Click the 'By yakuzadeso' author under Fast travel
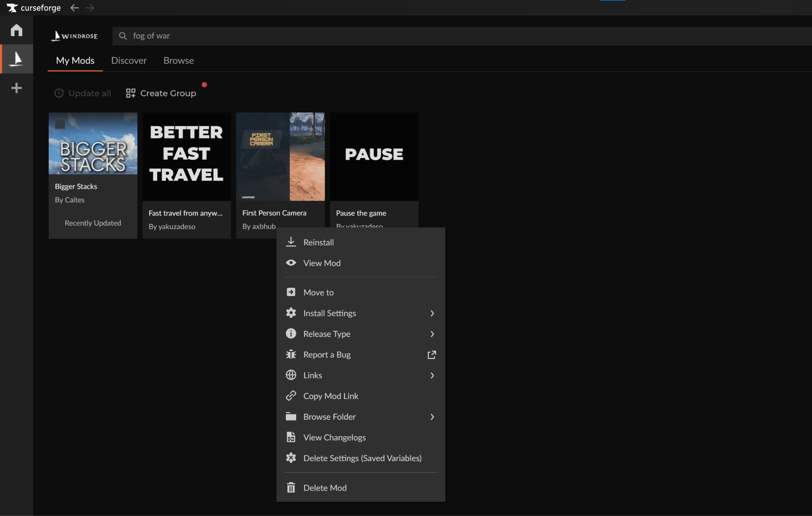The width and height of the screenshot is (812, 516). pos(172,226)
